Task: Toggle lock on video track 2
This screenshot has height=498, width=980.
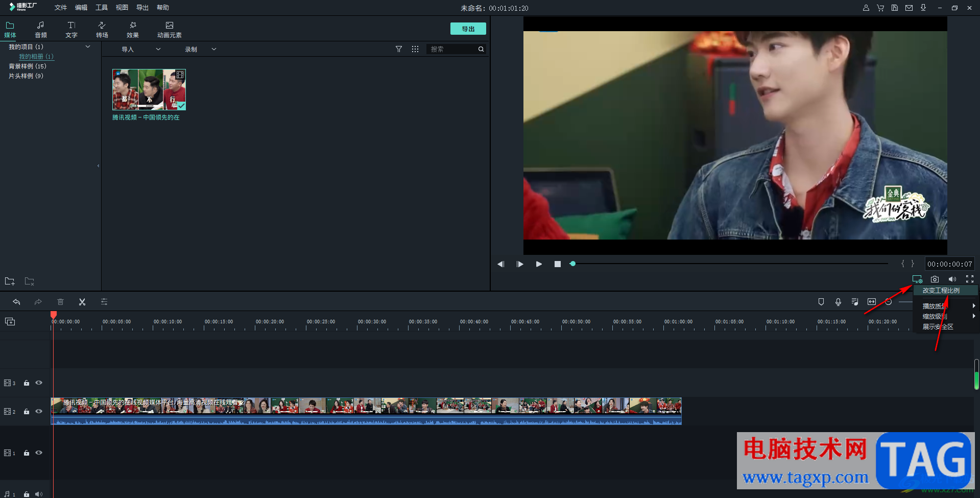Action: (27, 411)
